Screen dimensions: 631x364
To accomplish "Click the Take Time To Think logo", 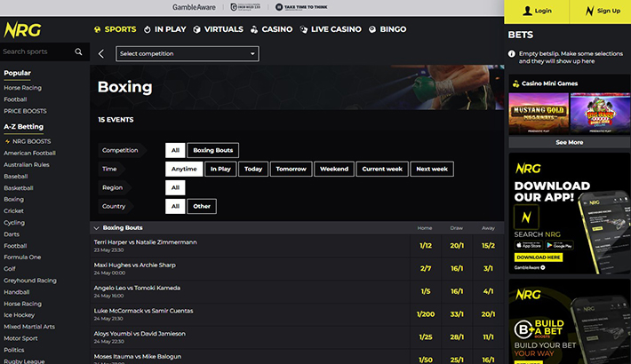I will coord(301,7).
